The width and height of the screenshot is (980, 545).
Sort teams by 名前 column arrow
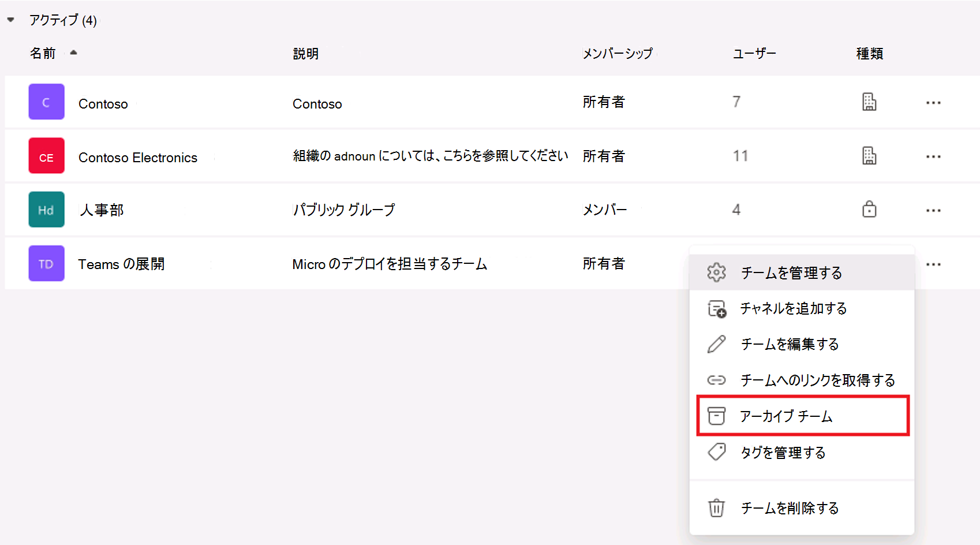click(73, 53)
